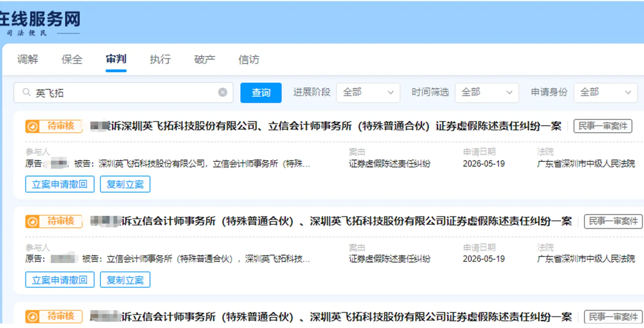
Task: Click the 待审核 status icon of first case
Action: tap(32, 126)
